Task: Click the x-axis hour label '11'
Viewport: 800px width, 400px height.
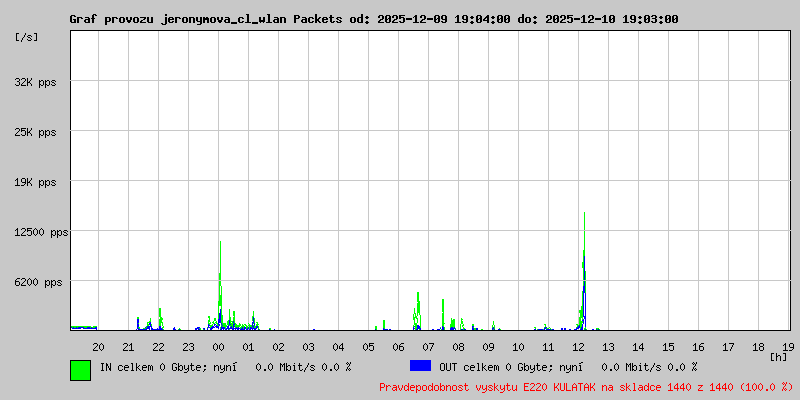Action: click(x=548, y=347)
